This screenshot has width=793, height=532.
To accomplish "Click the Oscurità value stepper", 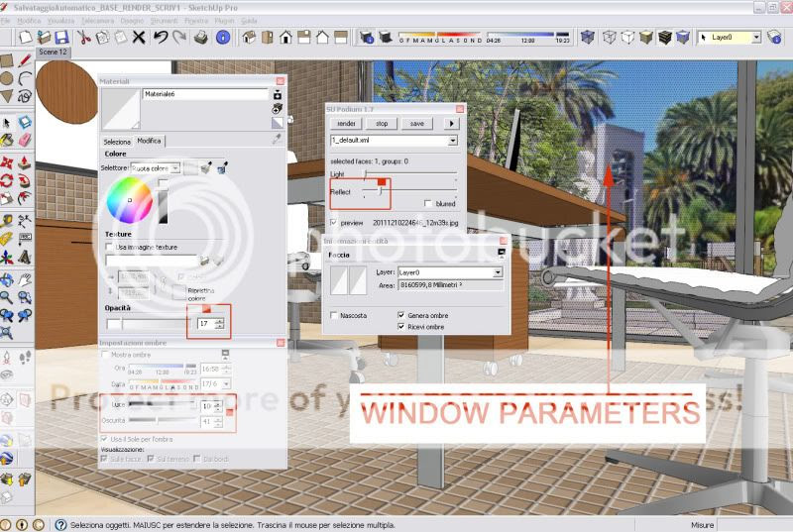I will [x=218, y=421].
